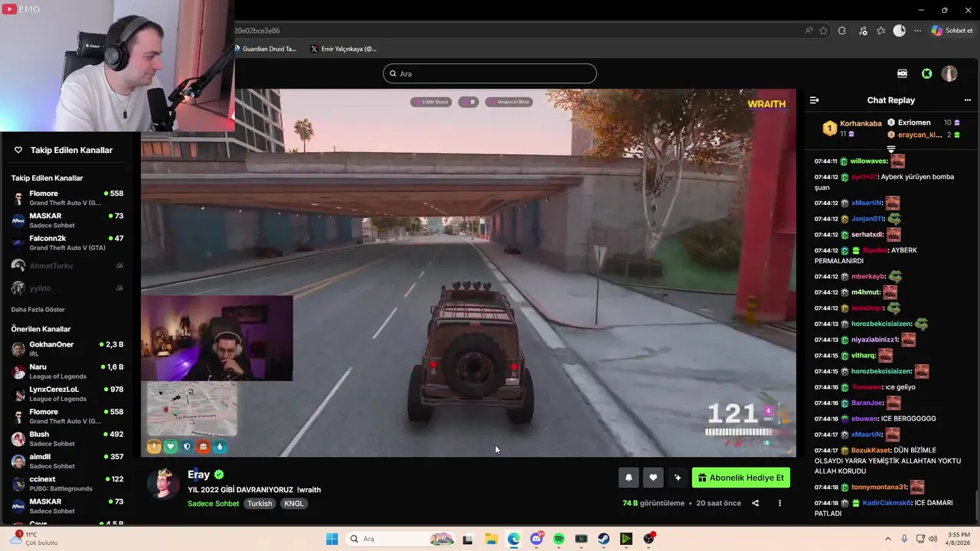
Task: Open aimdll recommended channel
Action: (x=67, y=461)
